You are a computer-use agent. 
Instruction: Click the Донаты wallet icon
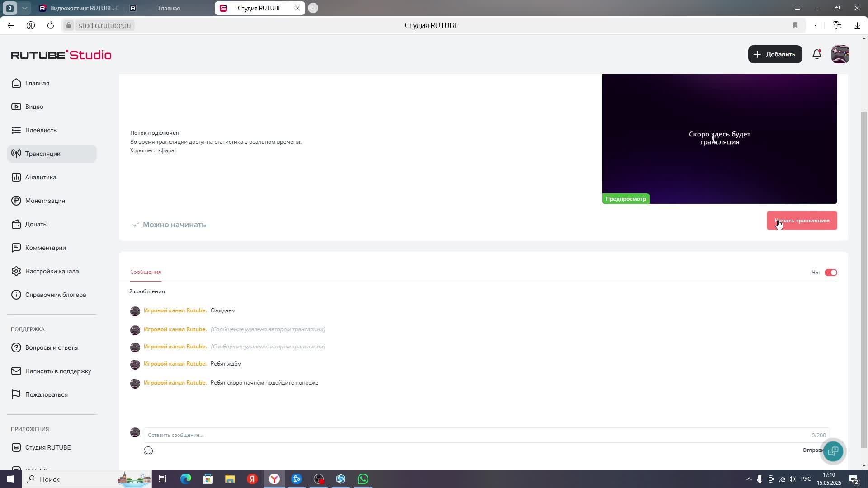(x=16, y=224)
